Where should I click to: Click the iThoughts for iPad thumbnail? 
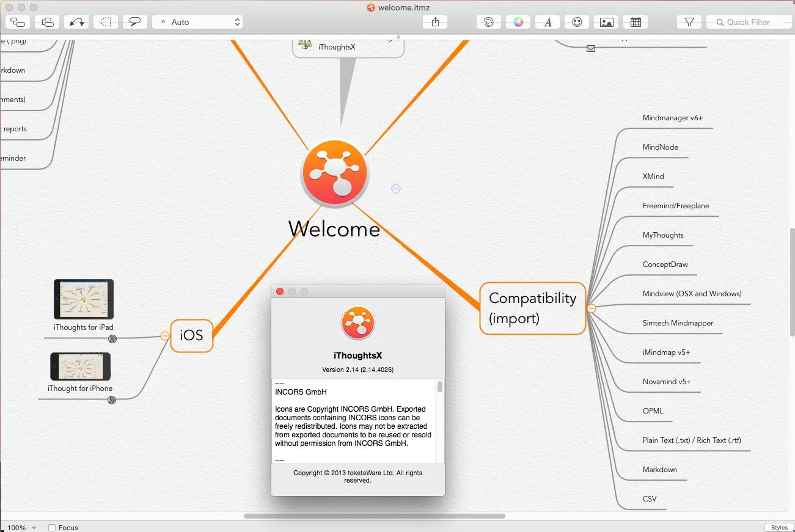click(x=84, y=299)
